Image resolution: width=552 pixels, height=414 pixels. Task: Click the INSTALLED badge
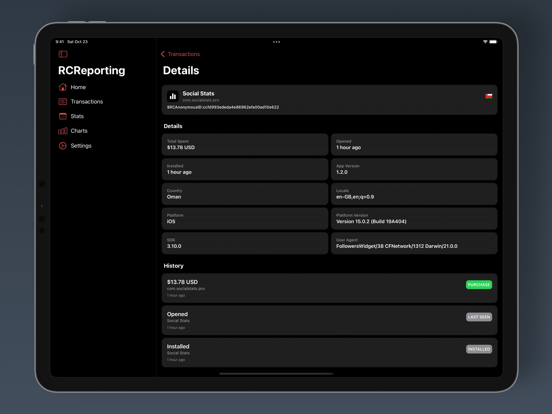479,349
